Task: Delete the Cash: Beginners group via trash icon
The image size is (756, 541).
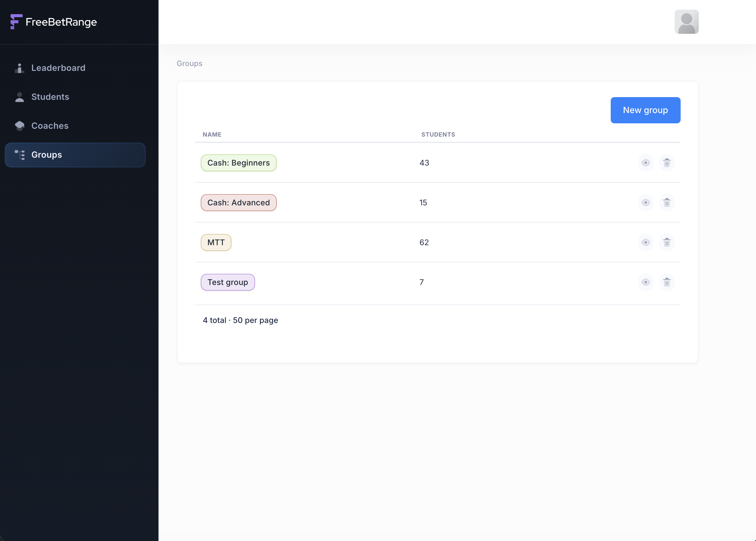Action: (x=667, y=163)
